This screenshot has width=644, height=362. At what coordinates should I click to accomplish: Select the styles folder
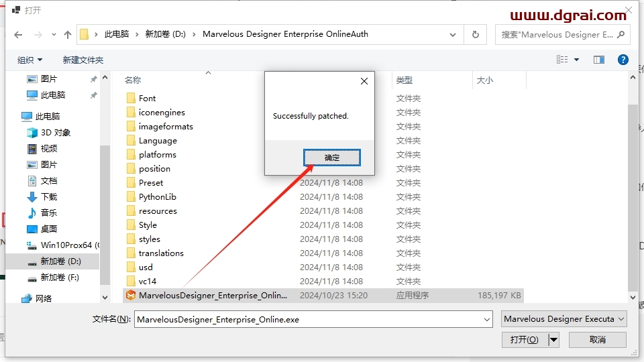pyautogui.click(x=150, y=239)
